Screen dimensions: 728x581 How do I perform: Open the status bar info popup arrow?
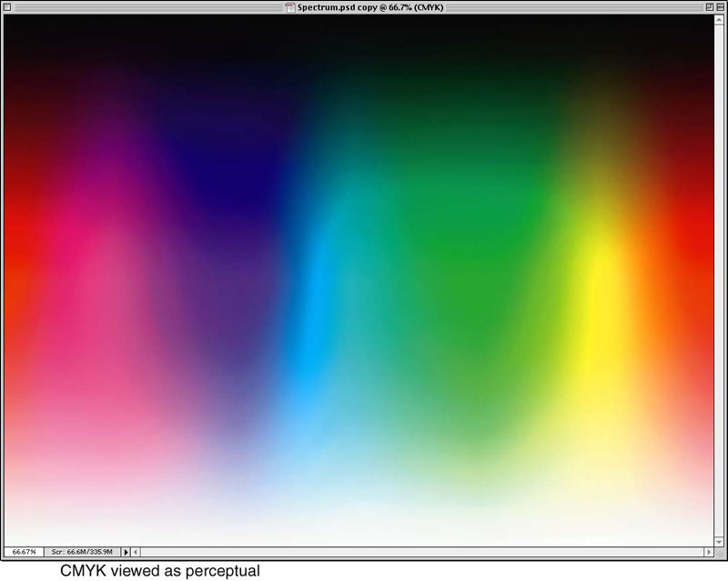[x=126, y=551]
